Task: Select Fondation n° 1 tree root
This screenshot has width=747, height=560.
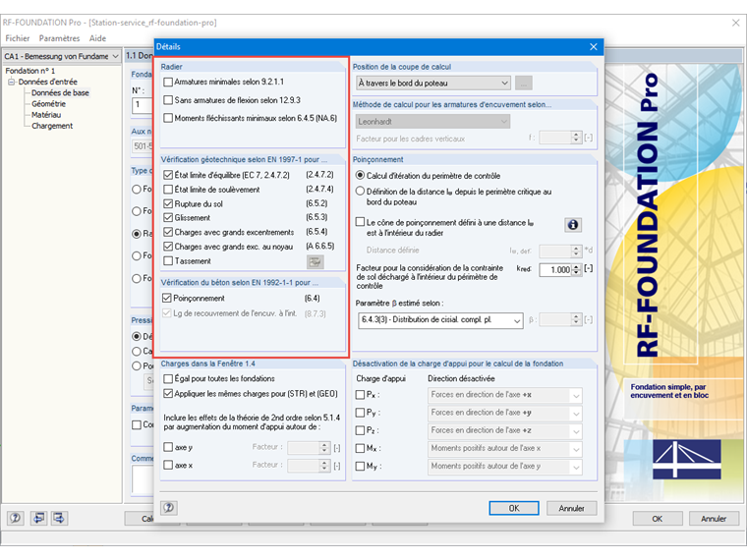Action: (30, 71)
